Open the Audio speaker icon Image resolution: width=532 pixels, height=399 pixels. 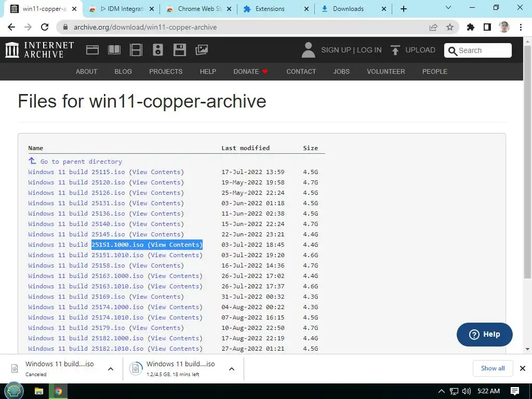pos(158,50)
